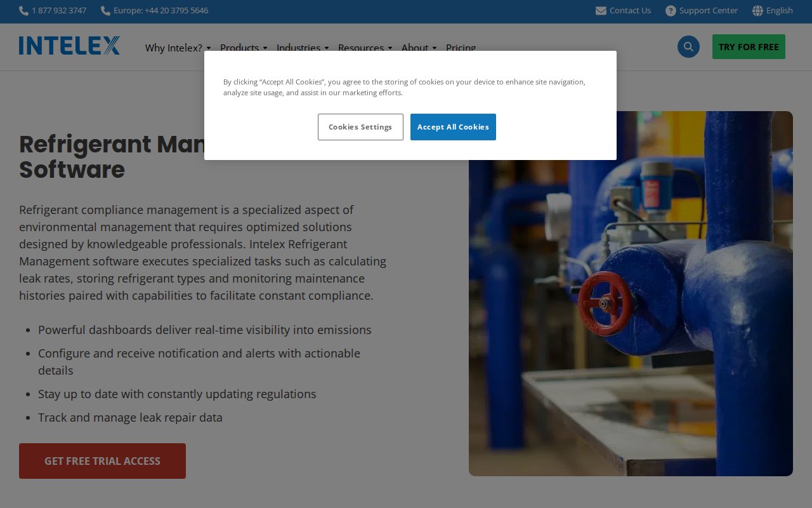This screenshot has height=508, width=812.
Task: Click GET FREE TRIAL ACCESS button
Action: pyautogui.click(x=102, y=461)
